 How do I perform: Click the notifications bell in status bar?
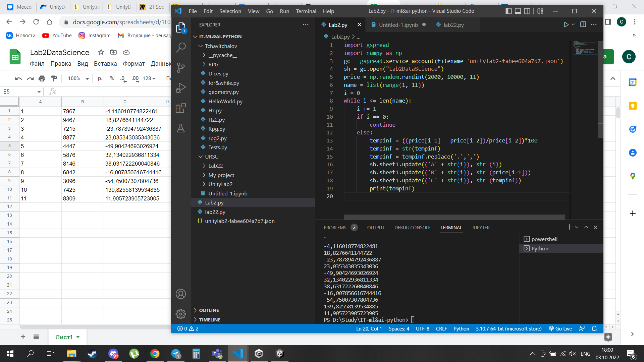pyautogui.click(x=594, y=328)
